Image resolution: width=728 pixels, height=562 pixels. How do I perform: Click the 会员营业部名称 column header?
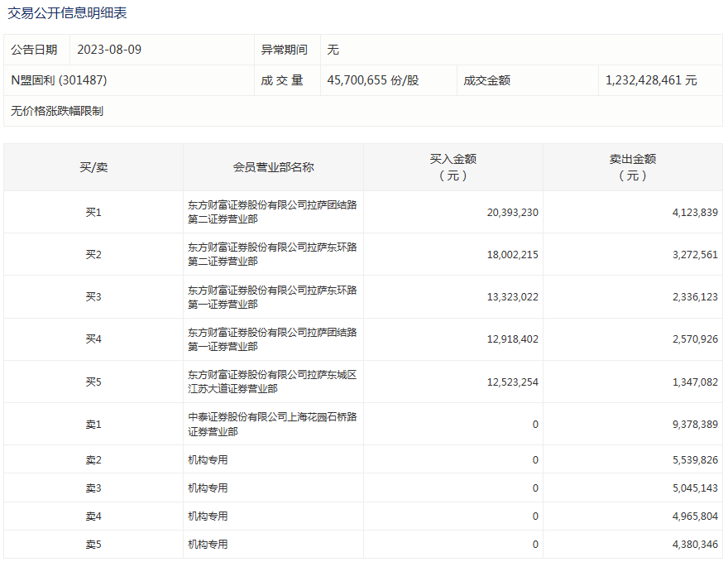coord(274,167)
